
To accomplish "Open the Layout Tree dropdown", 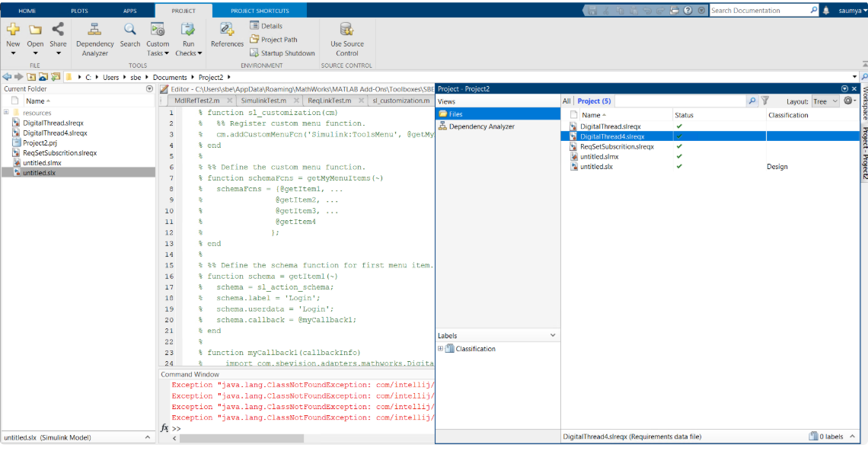I will (824, 101).
